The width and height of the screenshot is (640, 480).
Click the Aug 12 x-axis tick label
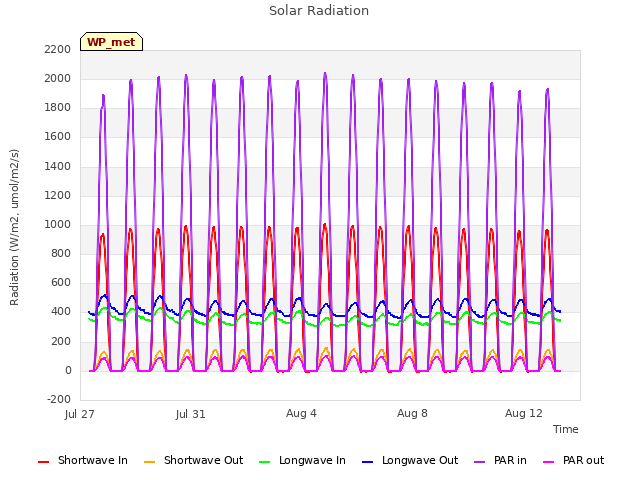coord(524,413)
